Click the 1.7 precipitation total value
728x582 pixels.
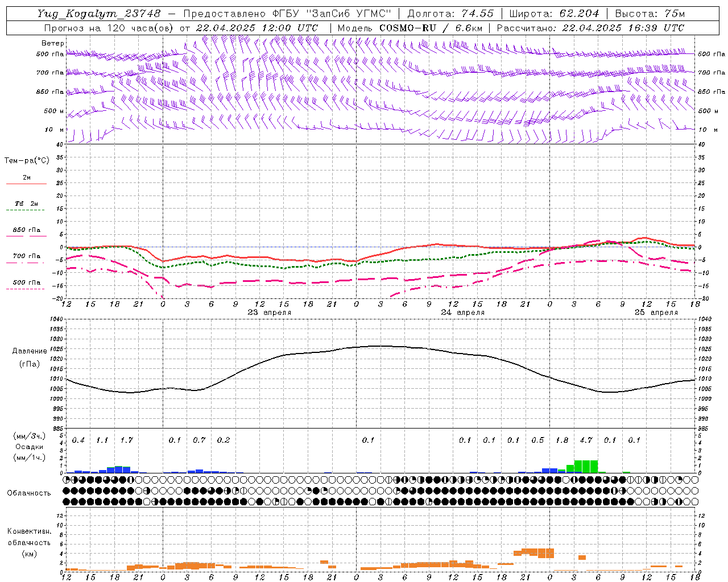tap(127, 440)
